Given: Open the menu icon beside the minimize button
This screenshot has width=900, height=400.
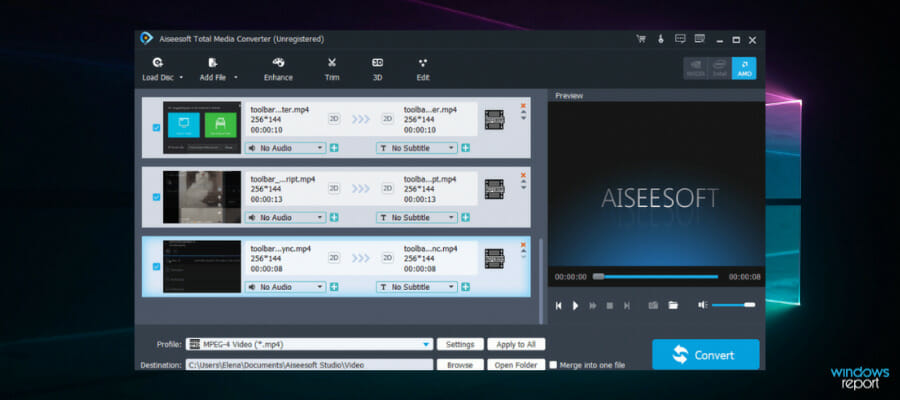Looking at the screenshot, I should [700, 39].
